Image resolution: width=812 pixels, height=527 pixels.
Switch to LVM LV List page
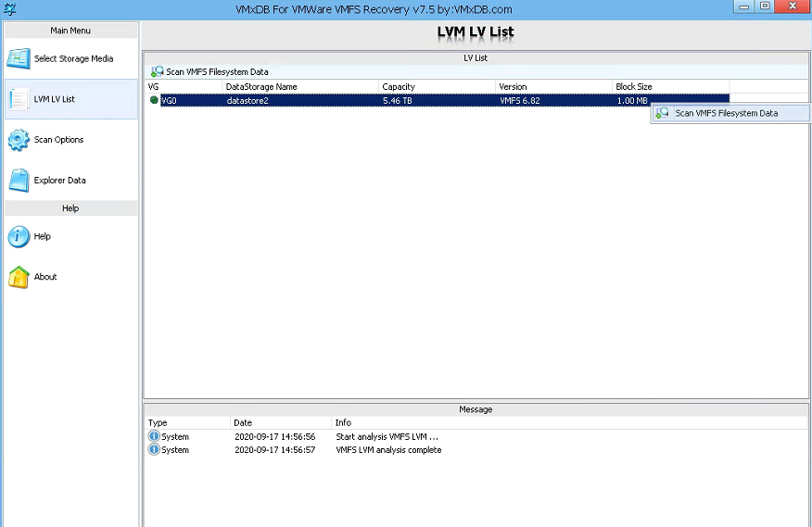(71, 99)
